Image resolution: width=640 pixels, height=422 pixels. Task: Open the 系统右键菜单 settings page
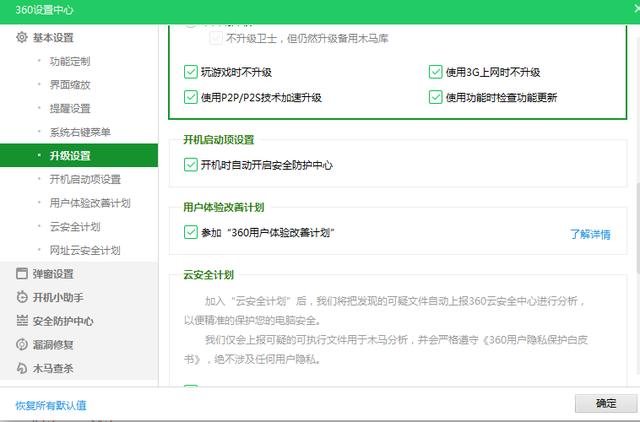pyautogui.click(x=79, y=132)
